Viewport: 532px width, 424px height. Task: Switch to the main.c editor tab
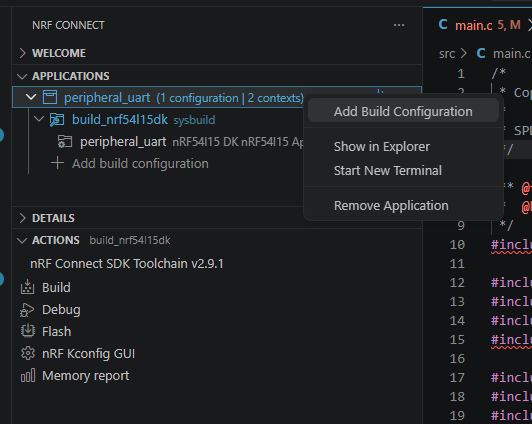click(x=479, y=25)
